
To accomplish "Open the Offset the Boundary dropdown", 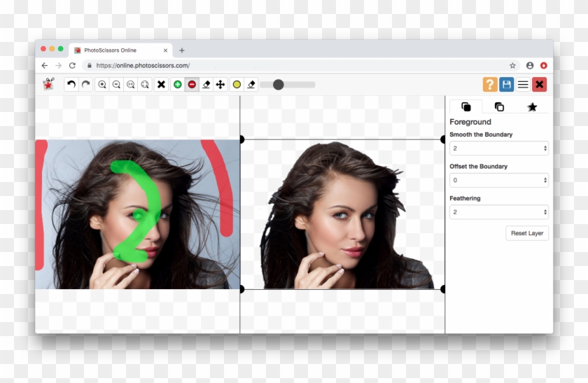I will click(498, 180).
